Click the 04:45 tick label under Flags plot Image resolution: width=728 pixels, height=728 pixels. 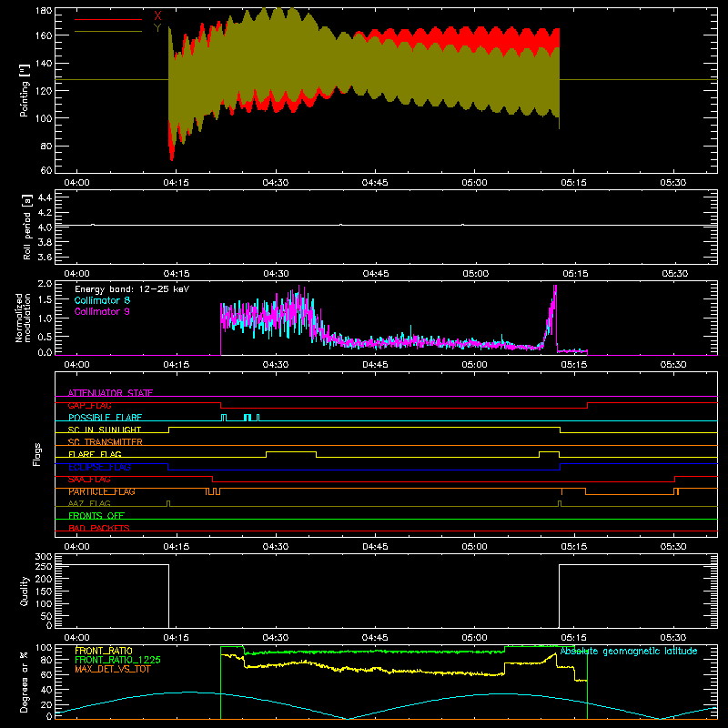[x=375, y=547]
